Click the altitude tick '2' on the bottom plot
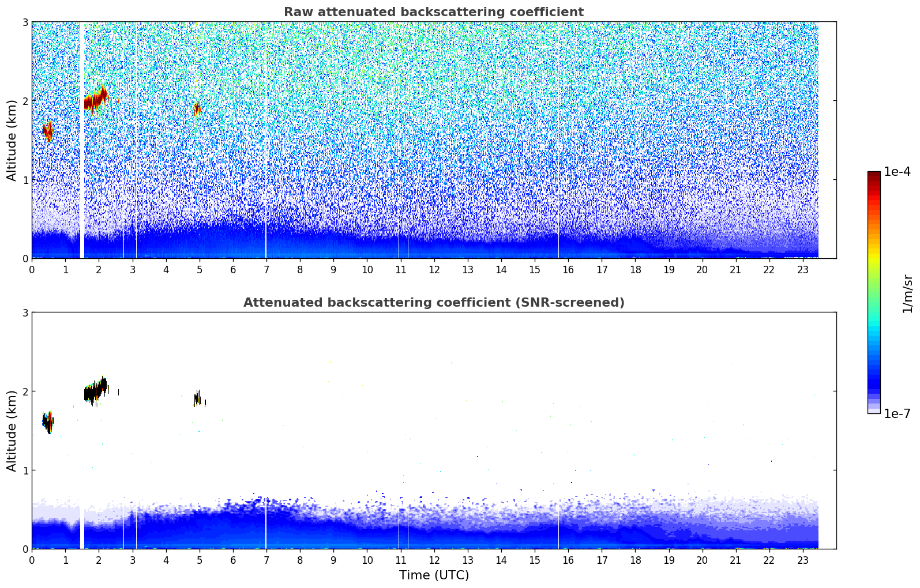This screenshot has height=588, width=920. coord(25,391)
